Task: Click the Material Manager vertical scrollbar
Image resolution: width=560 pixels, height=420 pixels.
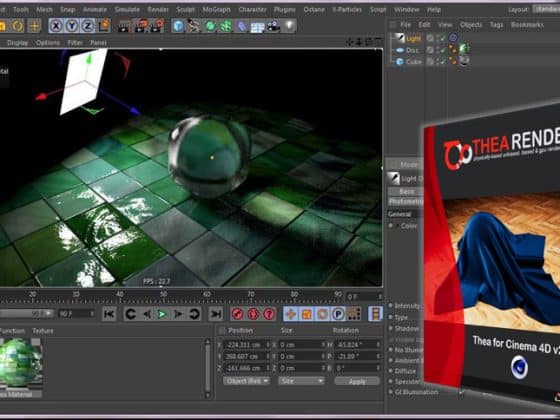Action: [208, 368]
